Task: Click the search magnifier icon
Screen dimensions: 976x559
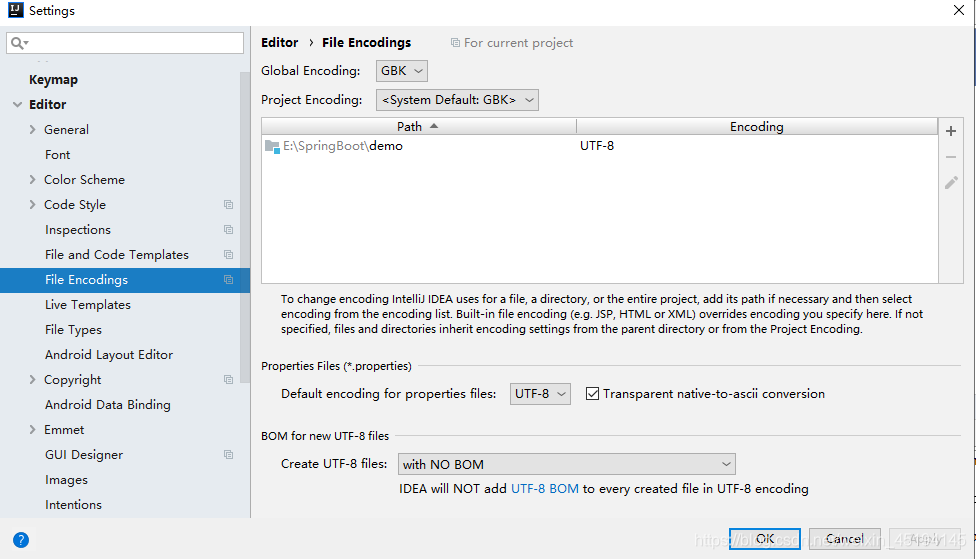Action: click(x=17, y=43)
